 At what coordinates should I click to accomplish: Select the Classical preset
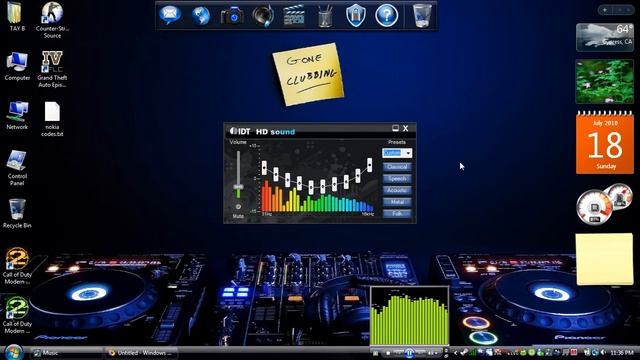pyautogui.click(x=397, y=167)
